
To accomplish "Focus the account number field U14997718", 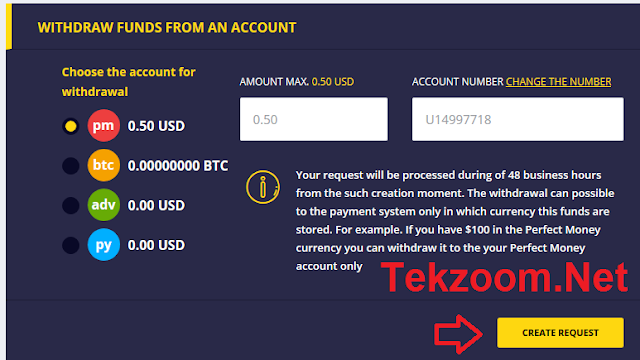I will (x=518, y=119).
